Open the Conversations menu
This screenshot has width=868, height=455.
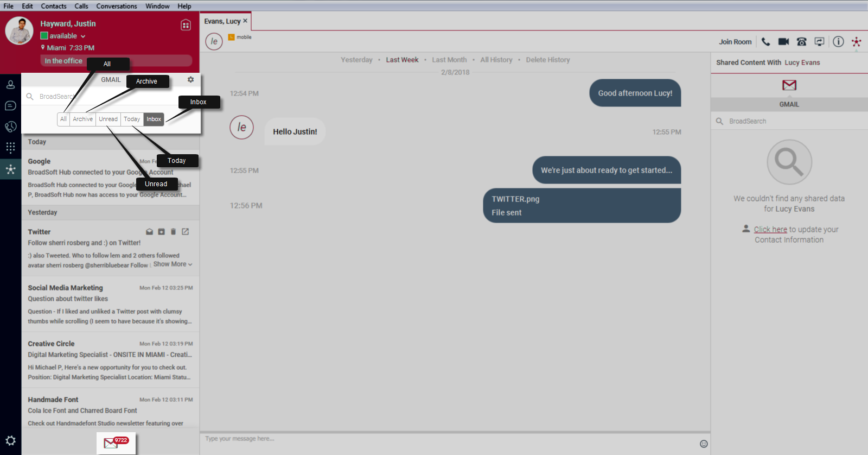pyautogui.click(x=117, y=6)
